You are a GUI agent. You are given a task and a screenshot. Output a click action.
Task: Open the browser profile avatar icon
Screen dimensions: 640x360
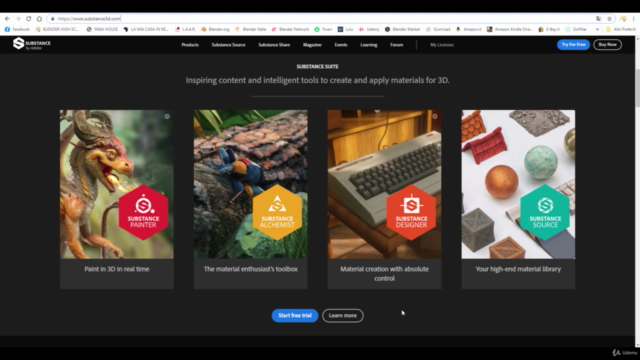pyautogui.click(x=623, y=19)
